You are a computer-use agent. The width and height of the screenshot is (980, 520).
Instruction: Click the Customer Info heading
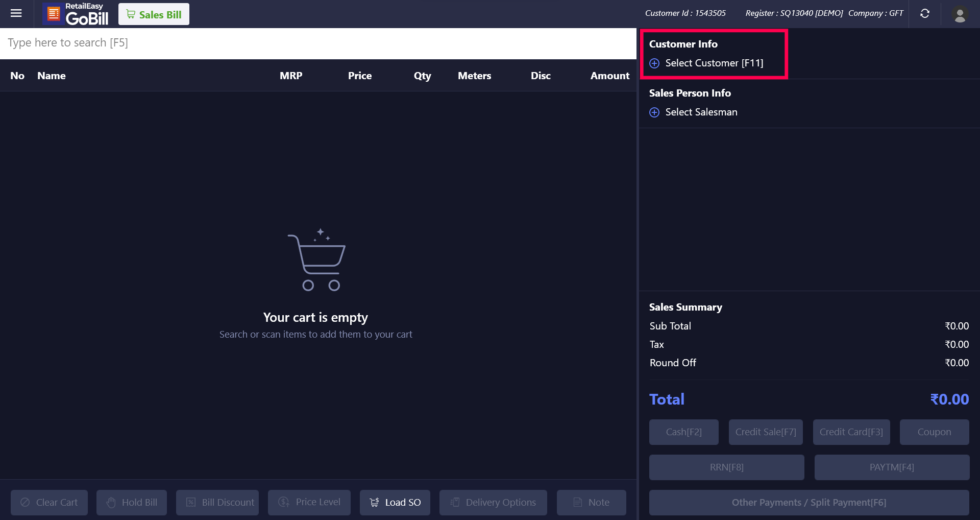pos(683,44)
